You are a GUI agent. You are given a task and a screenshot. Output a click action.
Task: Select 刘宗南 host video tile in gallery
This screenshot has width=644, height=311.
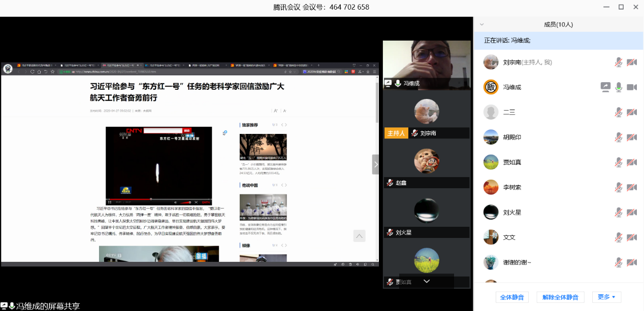click(427, 113)
